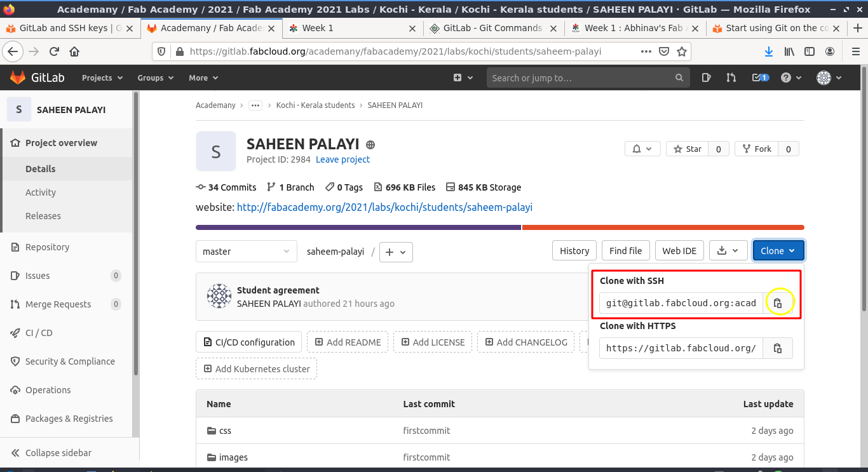The height and width of the screenshot is (472, 868).
Task: Select Releases under Project overview
Action: pos(43,216)
